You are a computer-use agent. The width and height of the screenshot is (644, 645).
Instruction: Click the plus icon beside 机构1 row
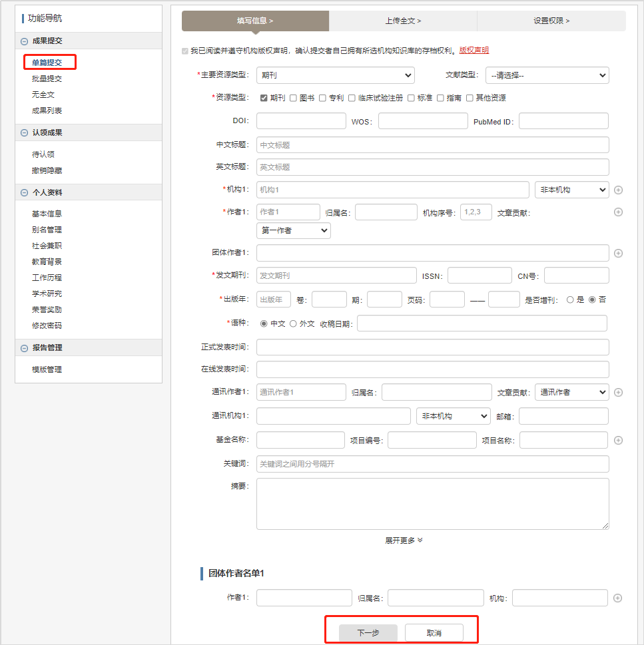click(x=618, y=190)
